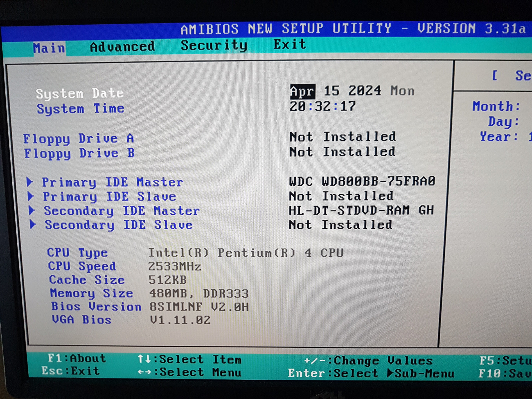Expand arrow beside Primary IDE Slave
Viewport: 532px width, 399px height.
[31, 196]
